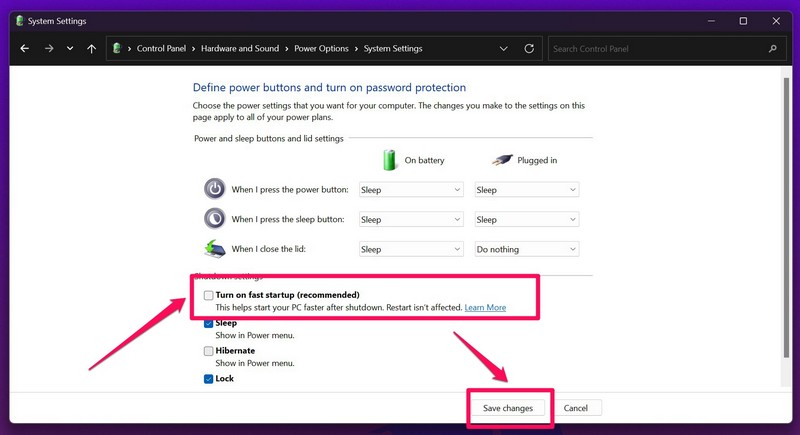Screen dimensions: 800x435
Task: Open sleep button On battery dropdown
Action: [x=411, y=219]
